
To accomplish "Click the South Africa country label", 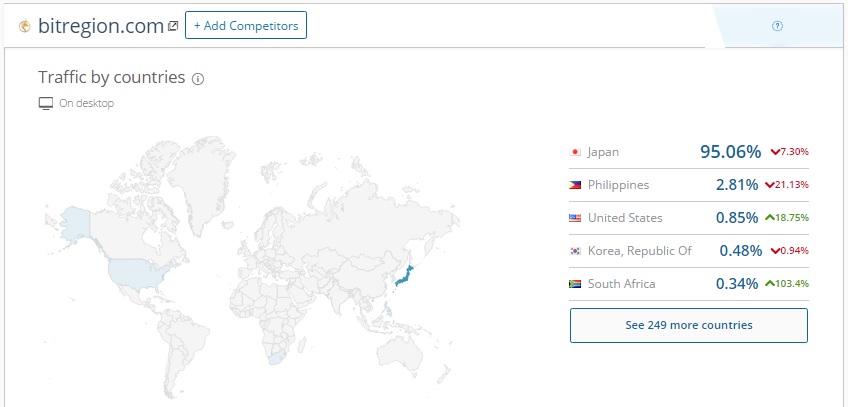I will click(x=622, y=284).
